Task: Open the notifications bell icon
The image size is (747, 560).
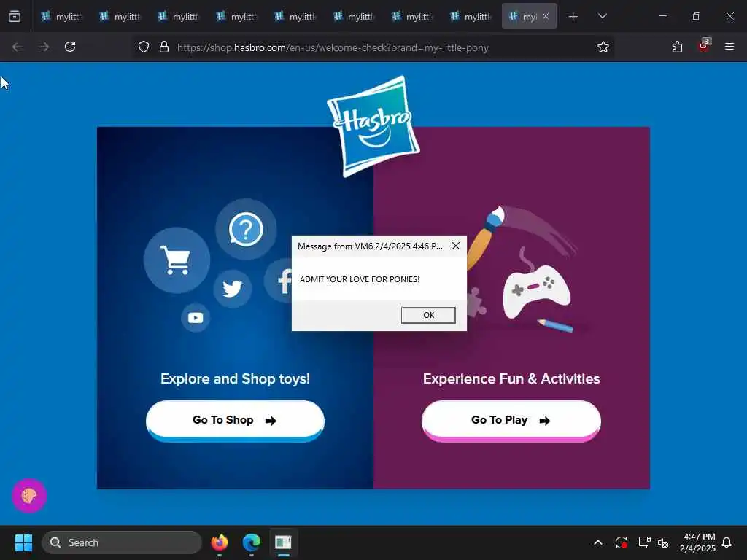Action: click(x=727, y=542)
